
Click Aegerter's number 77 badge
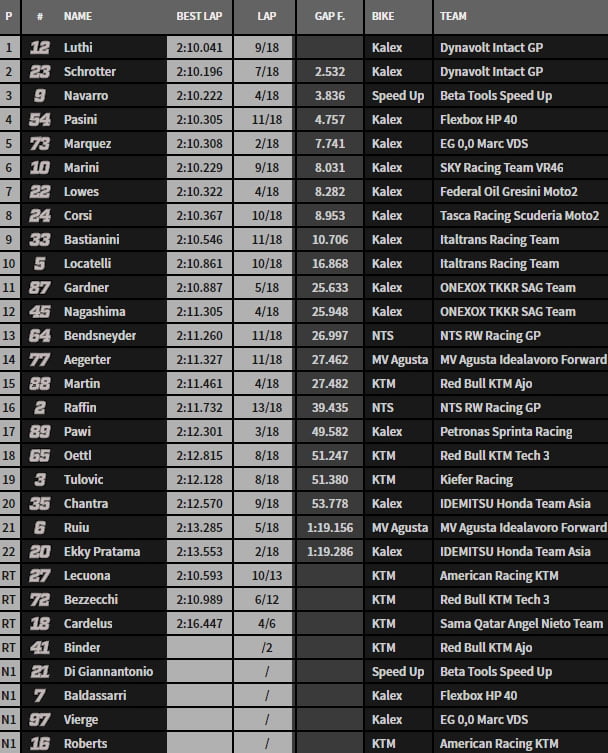pyautogui.click(x=40, y=360)
